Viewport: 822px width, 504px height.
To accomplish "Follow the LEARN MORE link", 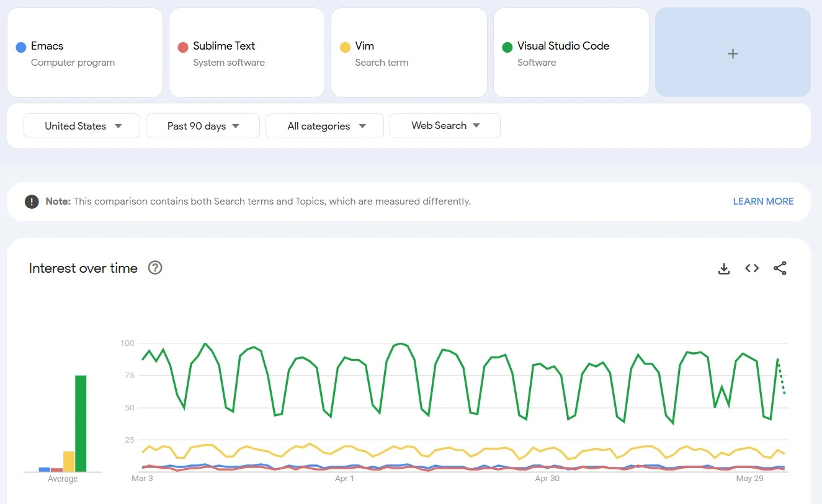I will tap(763, 201).
